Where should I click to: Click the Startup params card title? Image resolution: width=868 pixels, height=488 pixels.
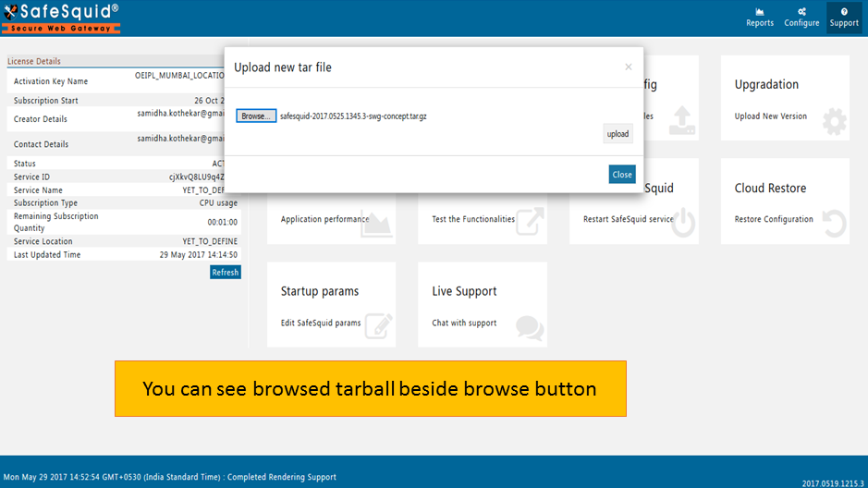[320, 291]
